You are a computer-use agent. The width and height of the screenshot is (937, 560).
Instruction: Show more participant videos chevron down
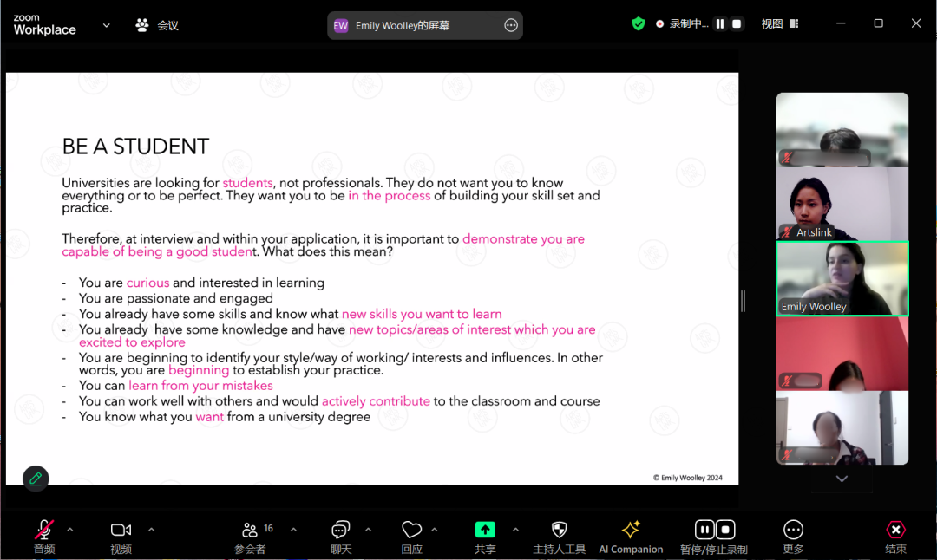[842, 479]
